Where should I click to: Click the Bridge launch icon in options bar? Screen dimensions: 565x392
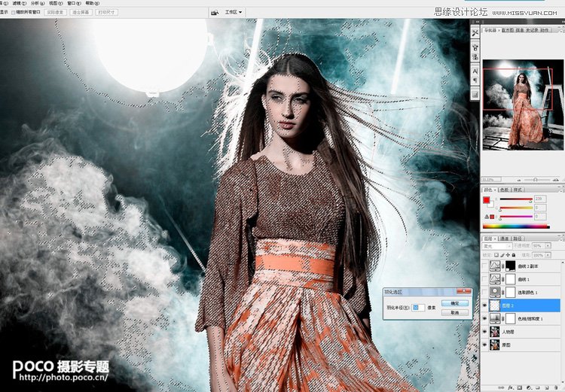tap(215, 13)
